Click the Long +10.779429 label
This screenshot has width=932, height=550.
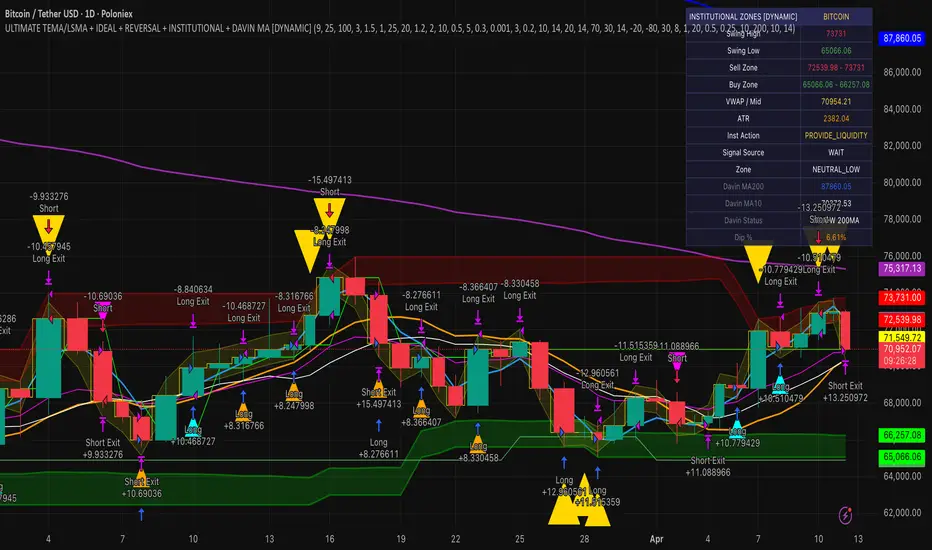click(737, 437)
